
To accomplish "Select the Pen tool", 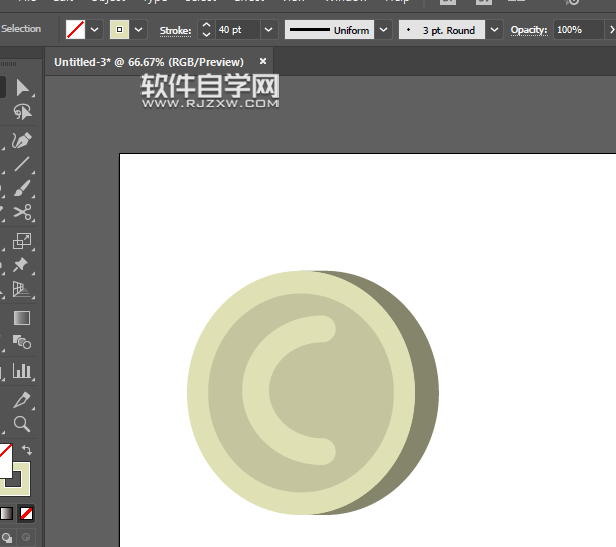I will click(22, 140).
